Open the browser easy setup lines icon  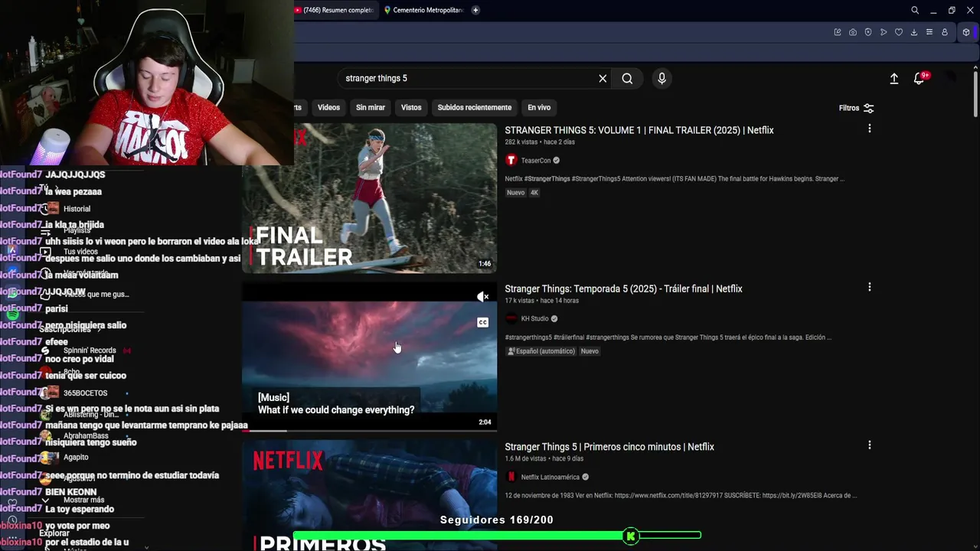[929, 32]
